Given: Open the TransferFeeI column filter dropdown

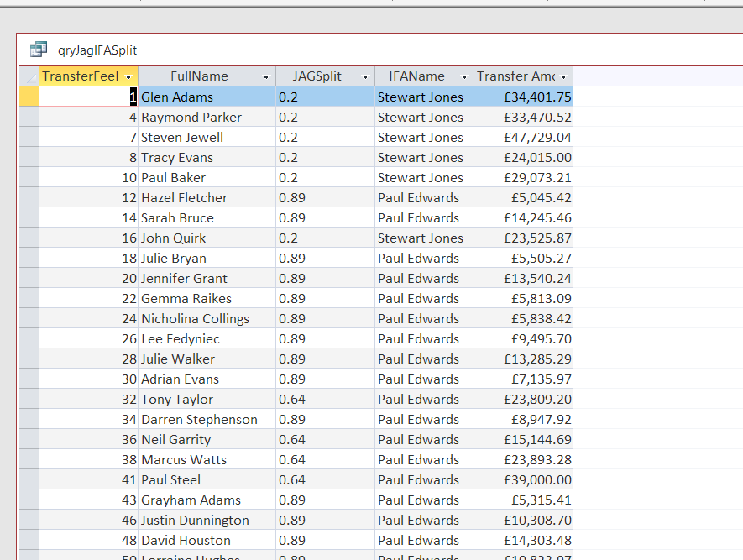Looking at the screenshot, I should point(128,76).
